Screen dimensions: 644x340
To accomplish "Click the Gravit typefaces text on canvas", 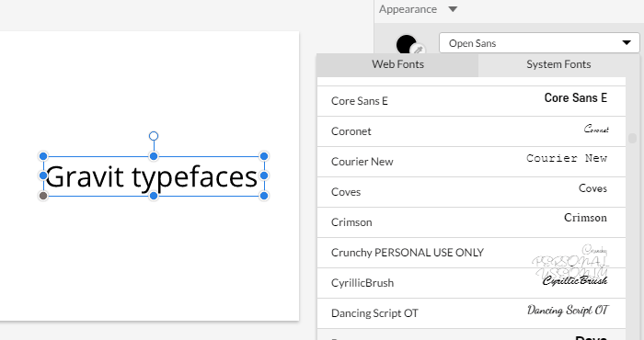I will tap(152, 176).
